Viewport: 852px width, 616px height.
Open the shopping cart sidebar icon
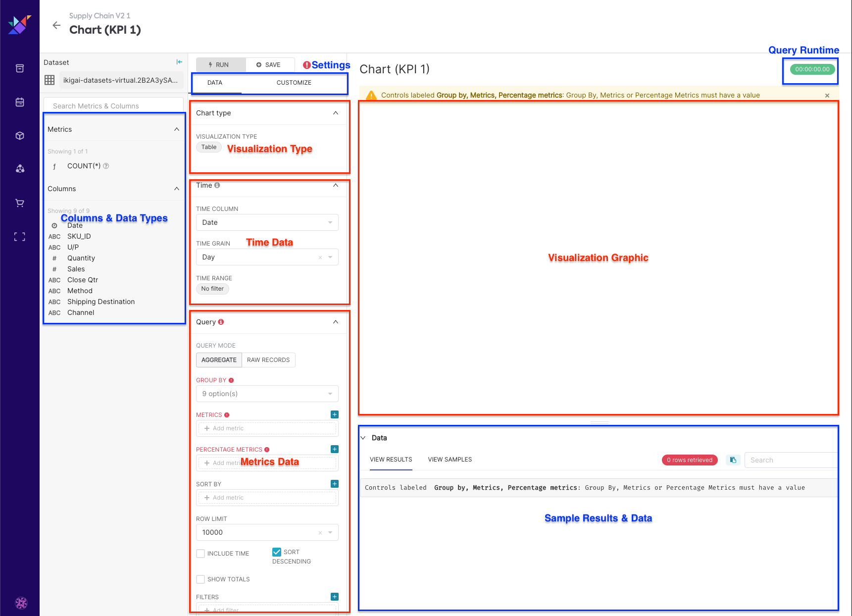(20, 203)
